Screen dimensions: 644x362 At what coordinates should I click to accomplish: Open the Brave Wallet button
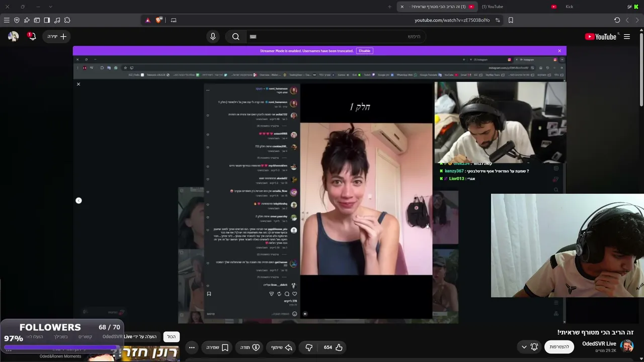pyautogui.click(x=37, y=20)
